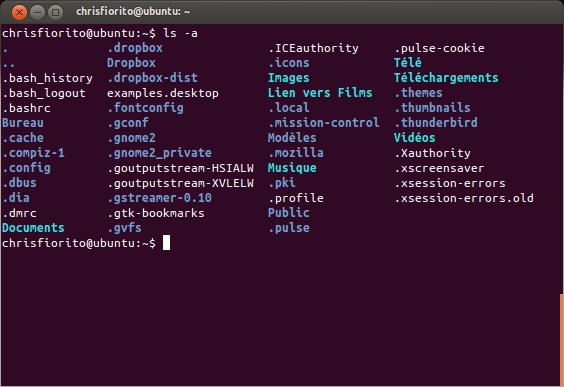Viewport: 564px width, 387px height.
Task: Click the Images directory name
Action: [289, 78]
